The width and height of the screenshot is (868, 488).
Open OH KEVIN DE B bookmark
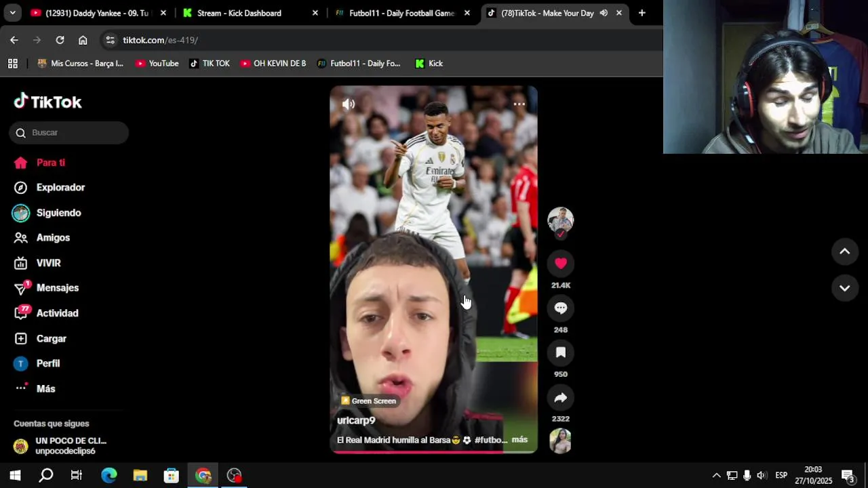click(x=273, y=64)
